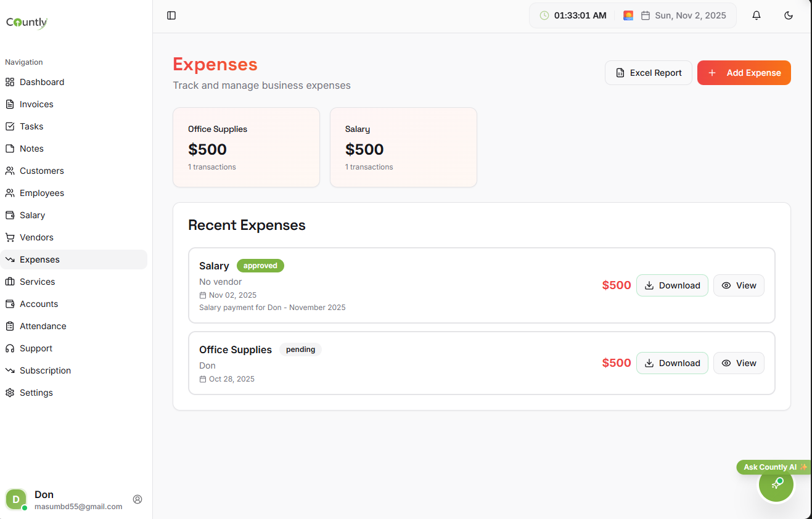Go to the Invoices page

[x=36, y=104]
